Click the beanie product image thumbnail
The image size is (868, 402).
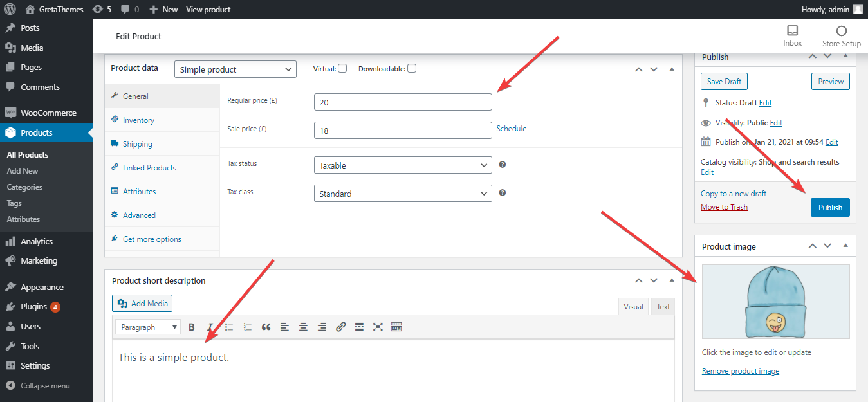point(775,302)
